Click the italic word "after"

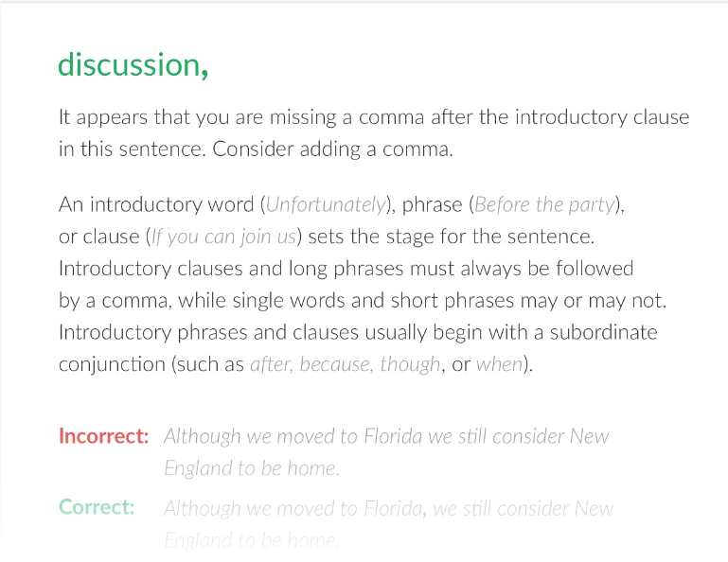point(271,365)
